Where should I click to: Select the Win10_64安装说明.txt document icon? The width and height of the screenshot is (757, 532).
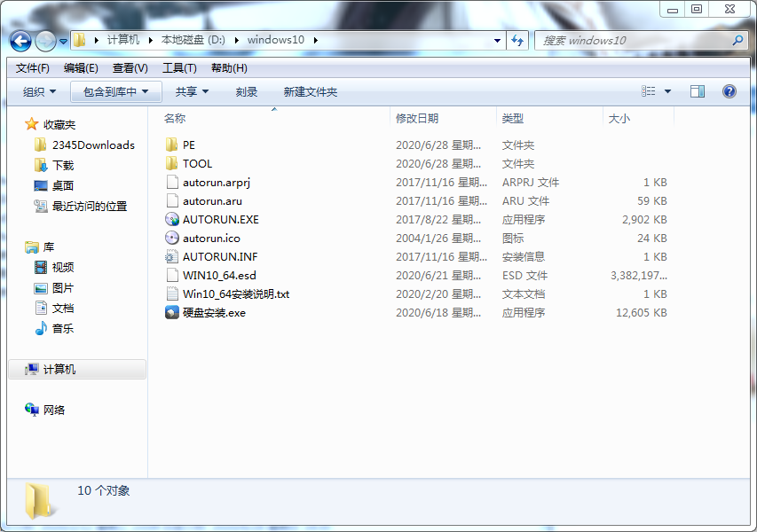point(172,293)
